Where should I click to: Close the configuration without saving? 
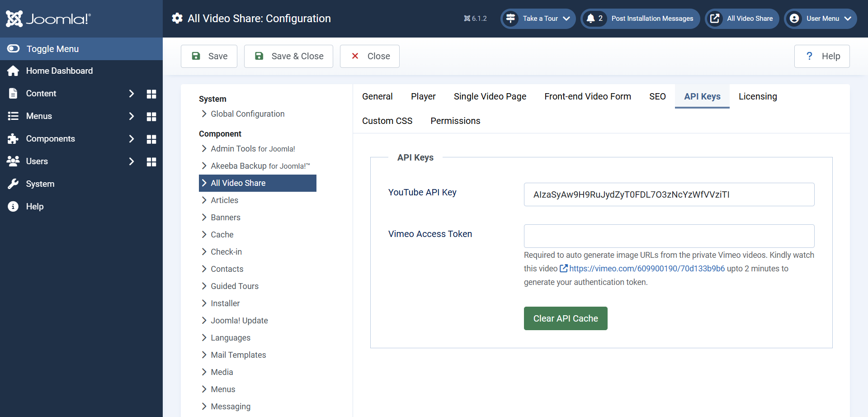[370, 56]
